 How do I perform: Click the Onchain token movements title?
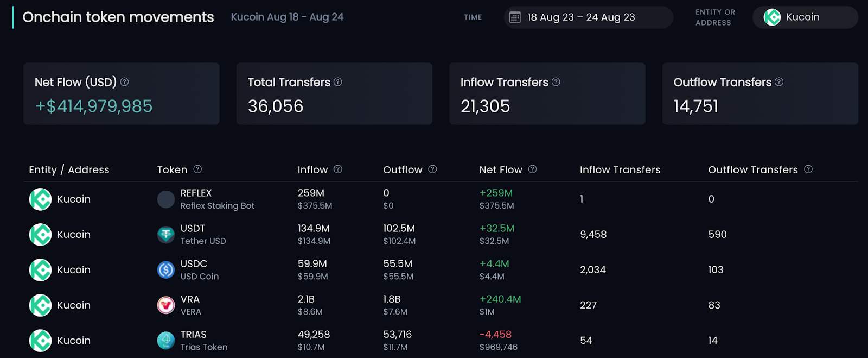(118, 17)
